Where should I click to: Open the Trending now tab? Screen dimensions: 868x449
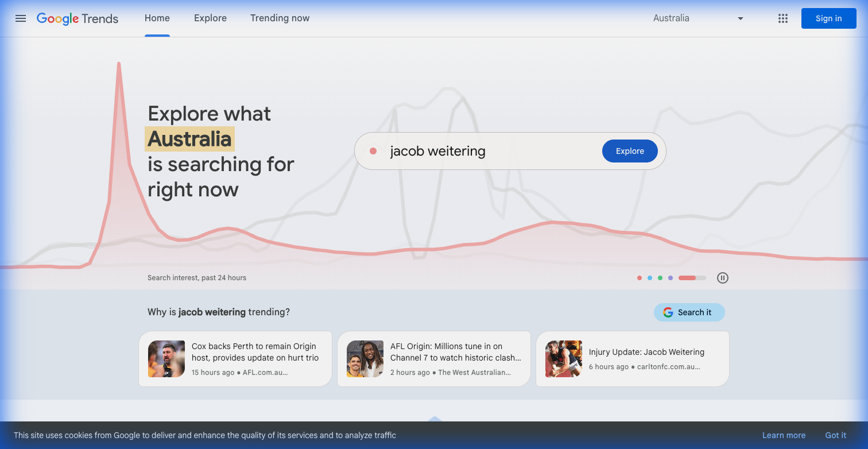(280, 18)
